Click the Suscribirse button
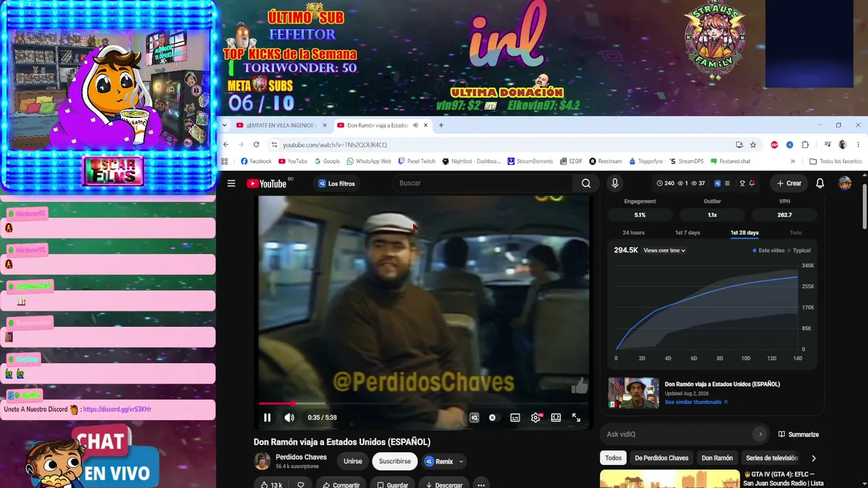 click(x=395, y=462)
